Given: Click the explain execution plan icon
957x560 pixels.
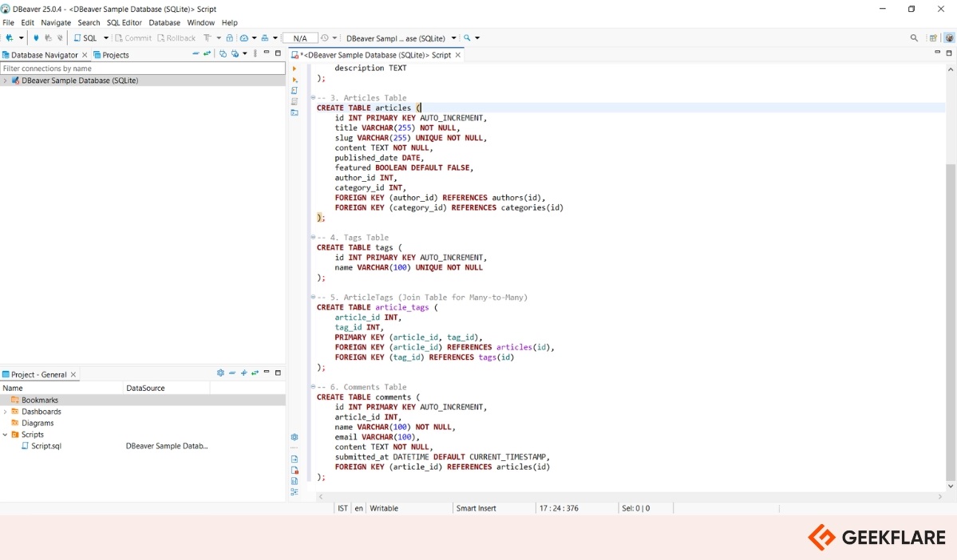Looking at the screenshot, I should (x=295, y=101).
